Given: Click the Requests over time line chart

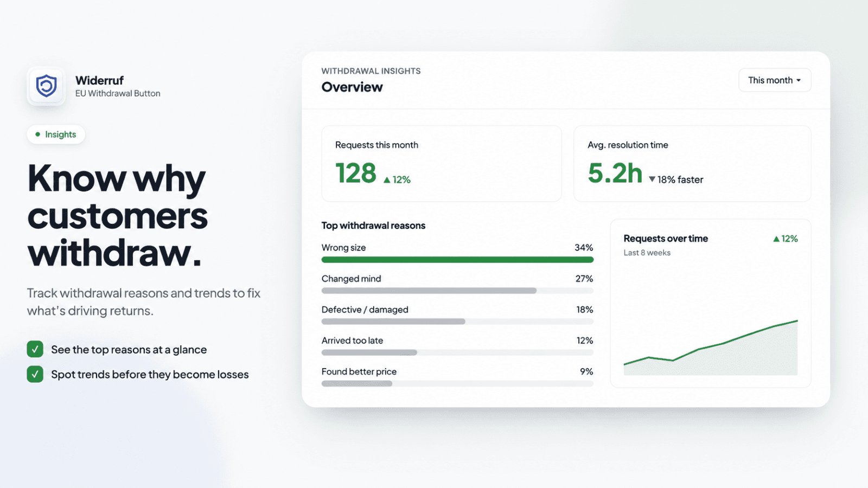Looking at the screenshot, I should coord(711,348).
